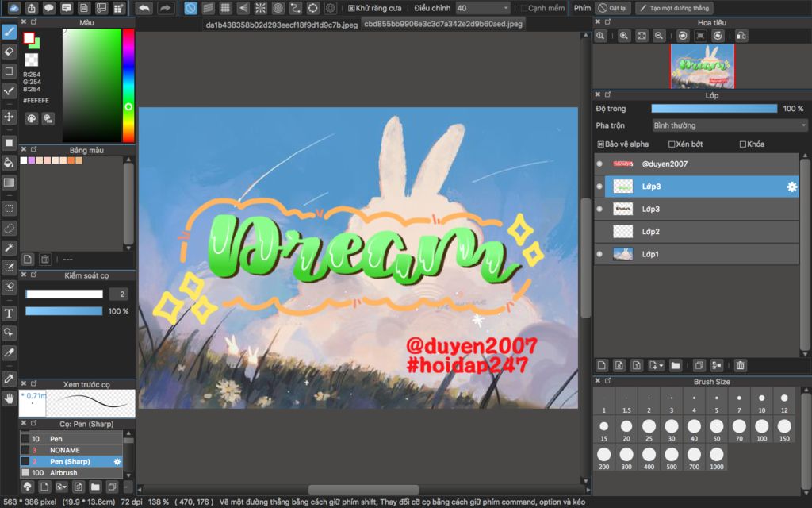Select the Text tool
This screenshot has height=508, width=812.
point(9,313)
